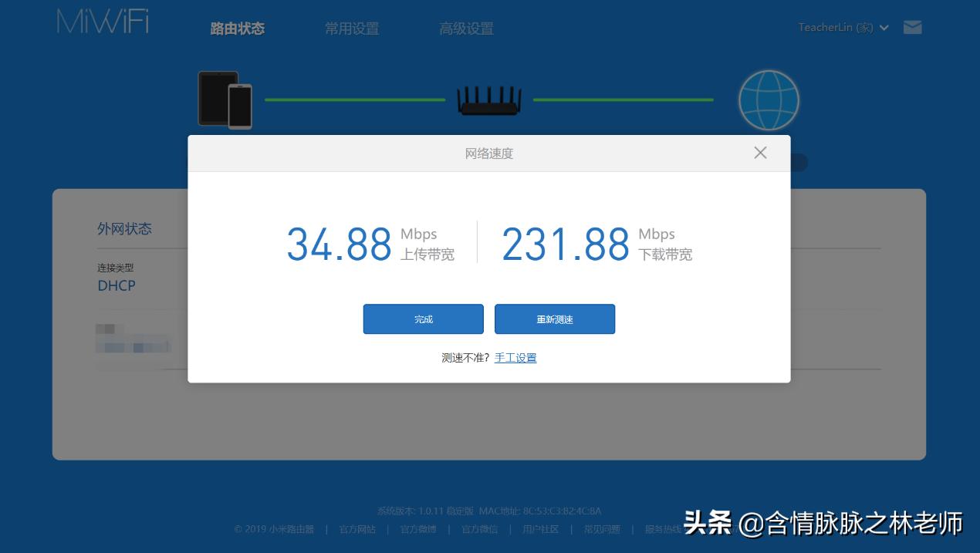Click the 完成 button to finish

(423, 319)
